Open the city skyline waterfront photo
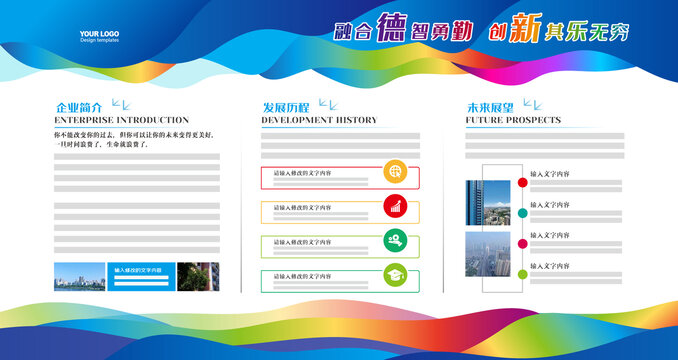678x360 pixels. point(80,277)
